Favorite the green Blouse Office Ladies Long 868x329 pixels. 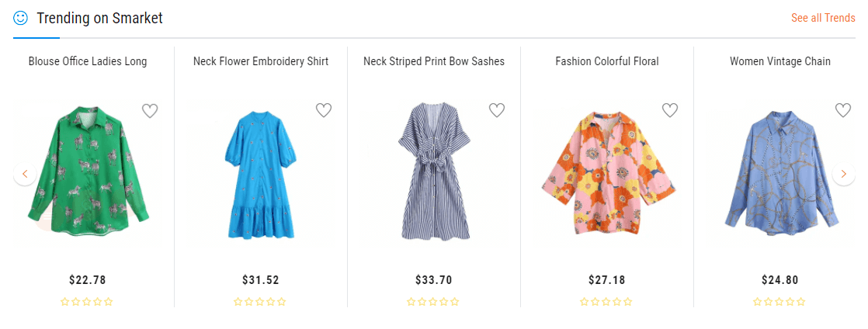click(x=150, y=111)
